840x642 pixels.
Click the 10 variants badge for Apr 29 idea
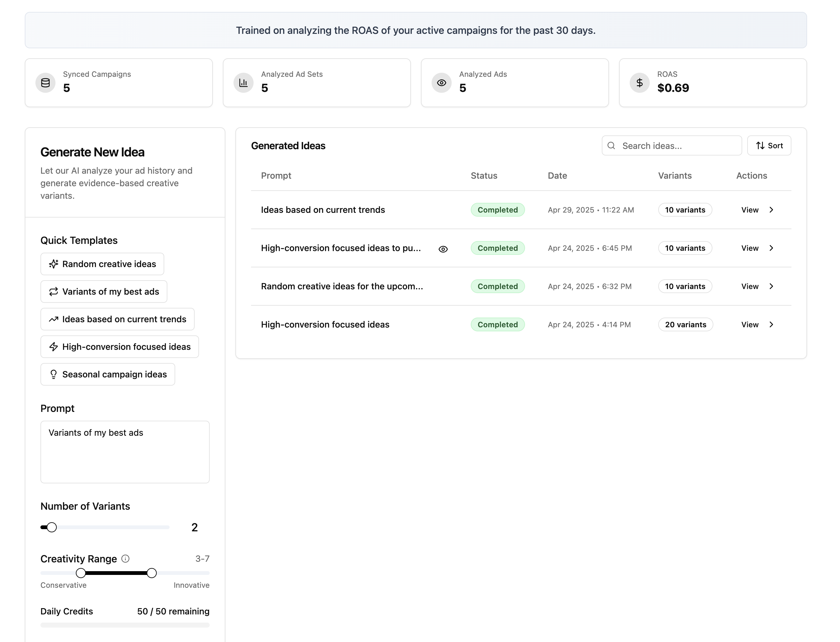click(685, 210)
